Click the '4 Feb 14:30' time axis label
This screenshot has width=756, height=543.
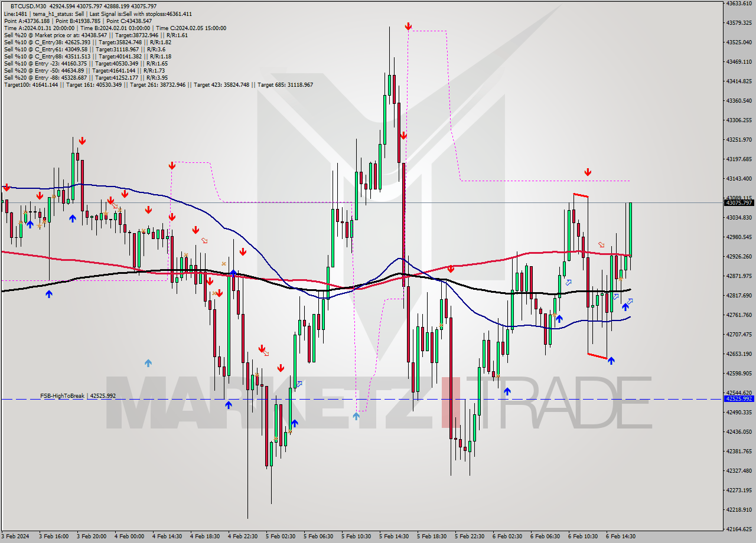[x=167, y=537]
